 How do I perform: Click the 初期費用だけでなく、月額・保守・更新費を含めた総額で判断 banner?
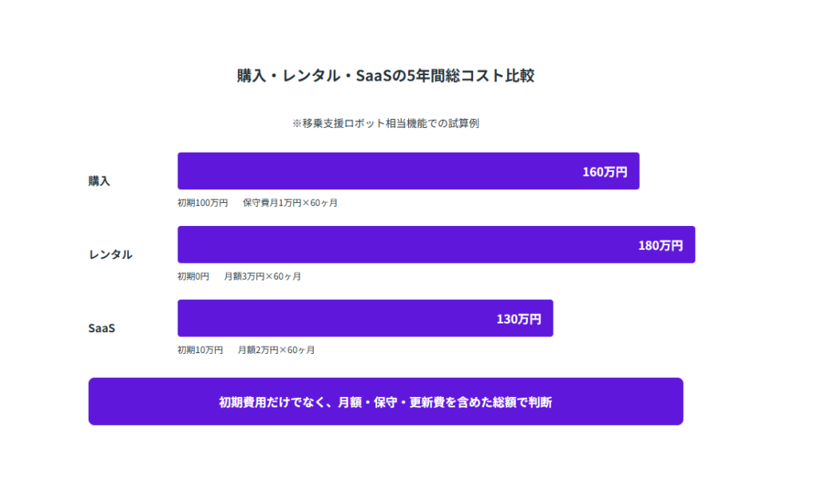click(385, 402)
